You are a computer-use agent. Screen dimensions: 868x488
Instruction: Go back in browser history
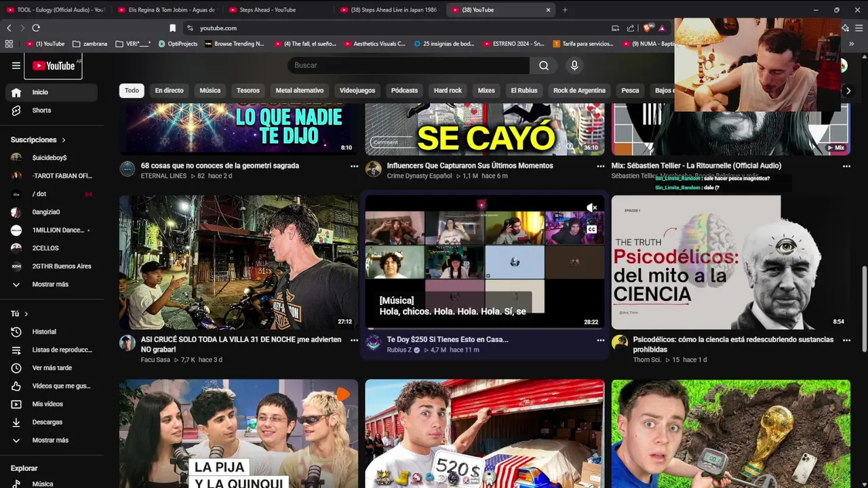pyautogui.click(x=9, y=28)
